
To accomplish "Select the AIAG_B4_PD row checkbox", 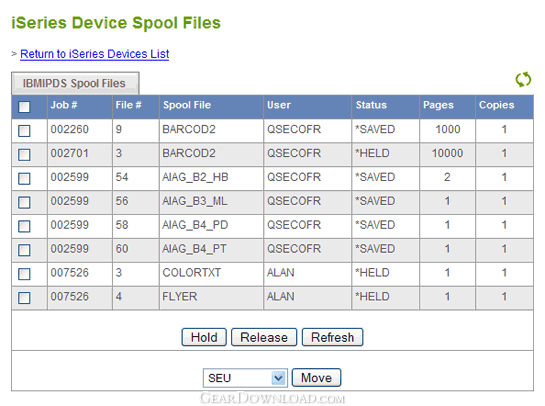I will tap(24, 226).
